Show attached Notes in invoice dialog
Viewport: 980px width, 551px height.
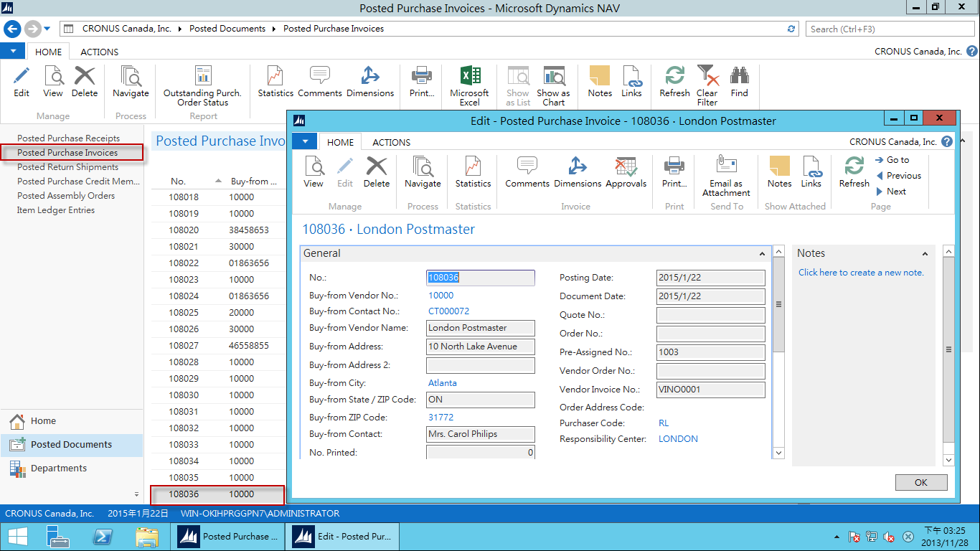(x=779, y=172)
